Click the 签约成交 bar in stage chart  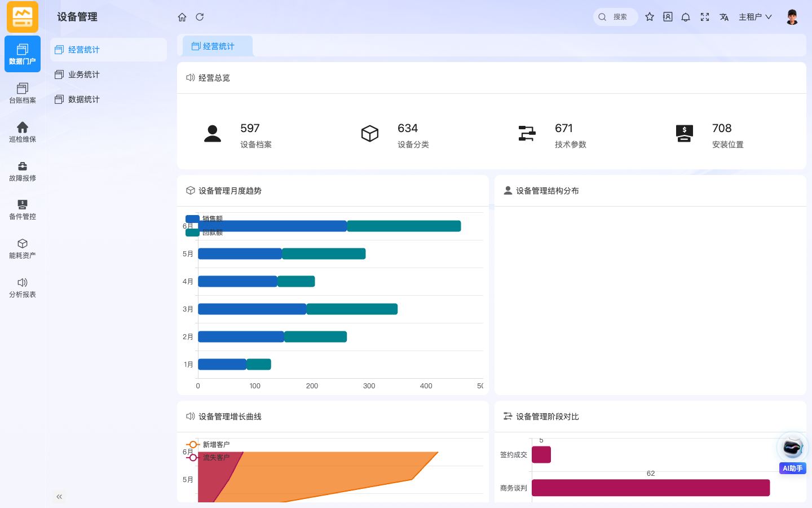coord(541,454)
